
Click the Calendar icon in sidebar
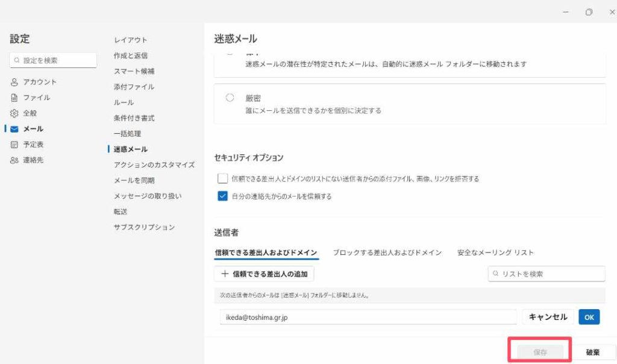(x=14, y=145)
